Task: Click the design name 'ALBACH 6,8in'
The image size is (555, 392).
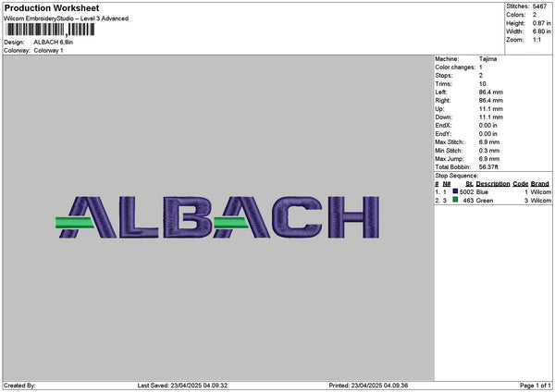Action: click(x=54, y=43)
